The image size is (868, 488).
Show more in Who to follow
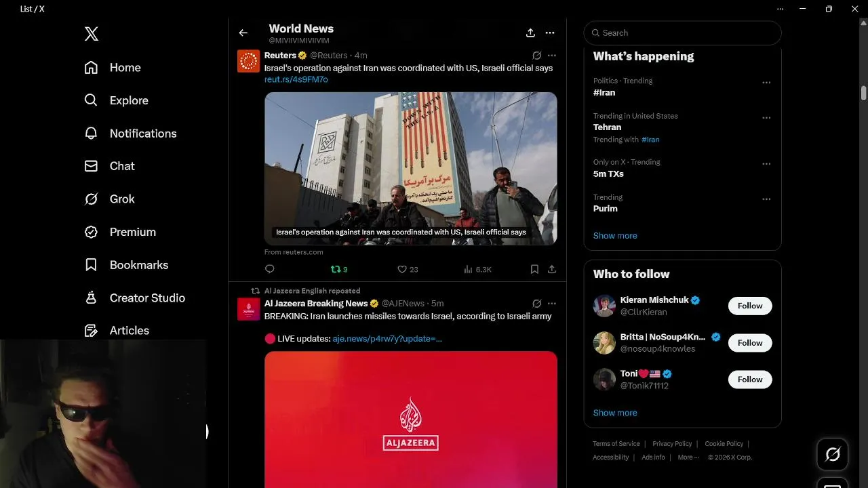pyautogui.click(x=615, y=413)
